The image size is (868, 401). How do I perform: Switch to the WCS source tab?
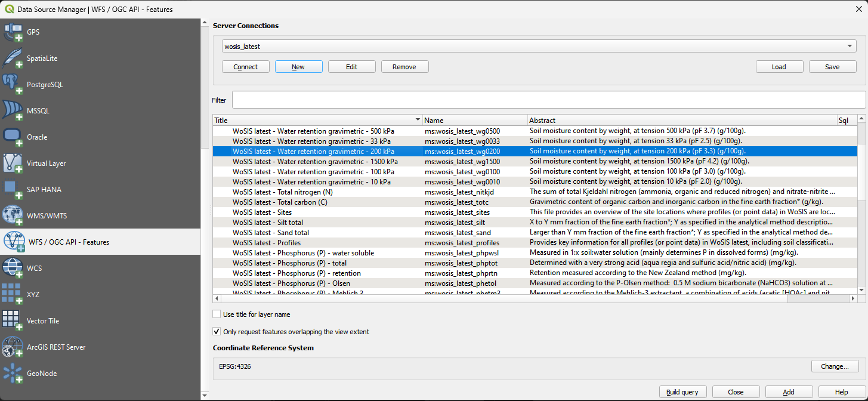click(33, 269)
